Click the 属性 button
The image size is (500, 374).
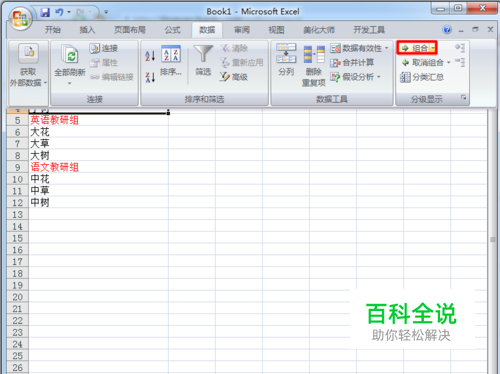[104, 63]
